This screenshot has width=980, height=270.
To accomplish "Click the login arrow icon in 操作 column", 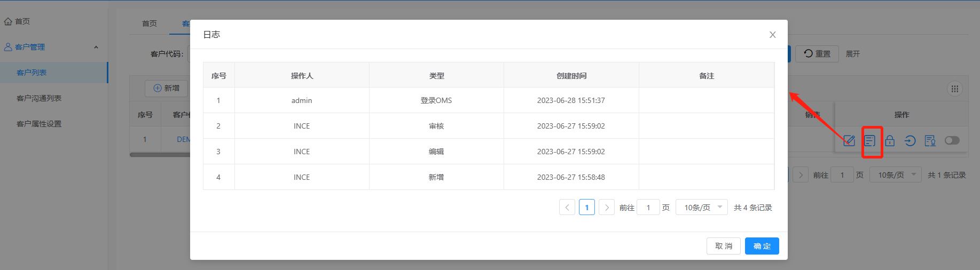I will (910, 141).
